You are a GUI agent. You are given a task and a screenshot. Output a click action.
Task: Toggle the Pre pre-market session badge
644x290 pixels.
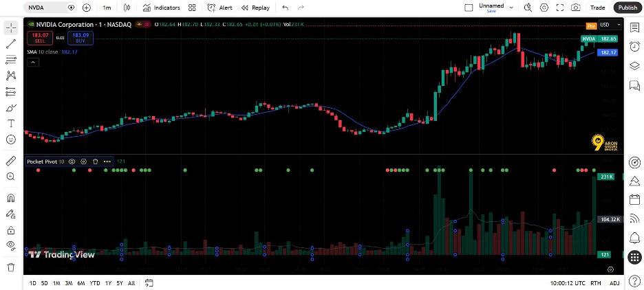tap(591, 26)
